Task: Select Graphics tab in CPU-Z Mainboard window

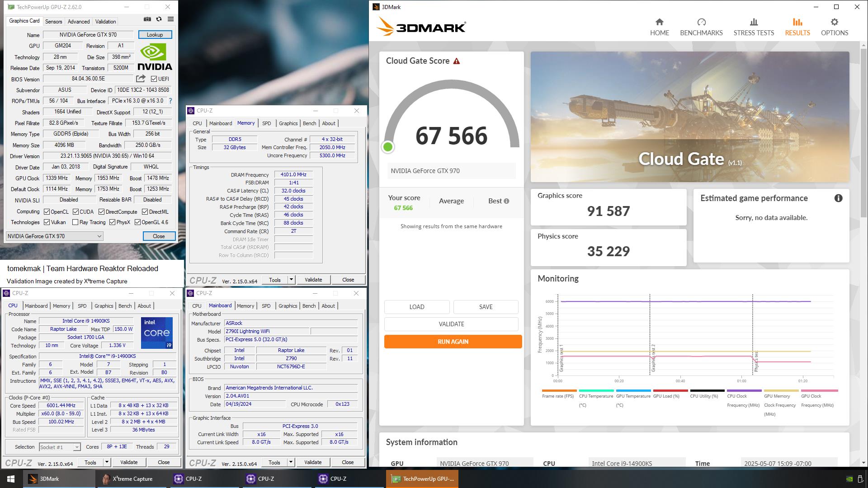Action: point(288,306)
